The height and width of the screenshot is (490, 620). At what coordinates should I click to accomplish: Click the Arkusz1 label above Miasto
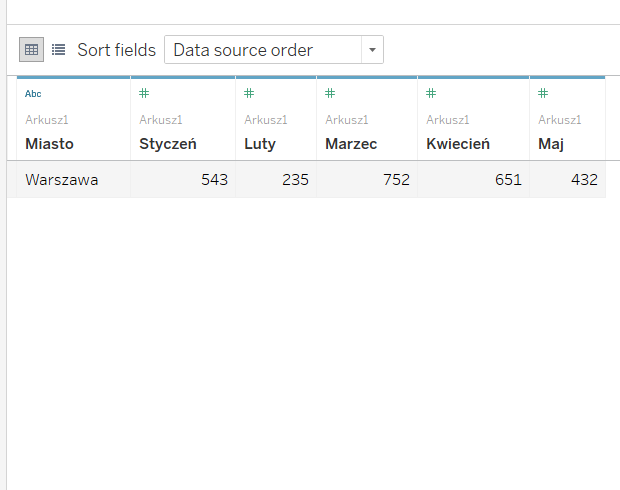click(x=46, y=120)
